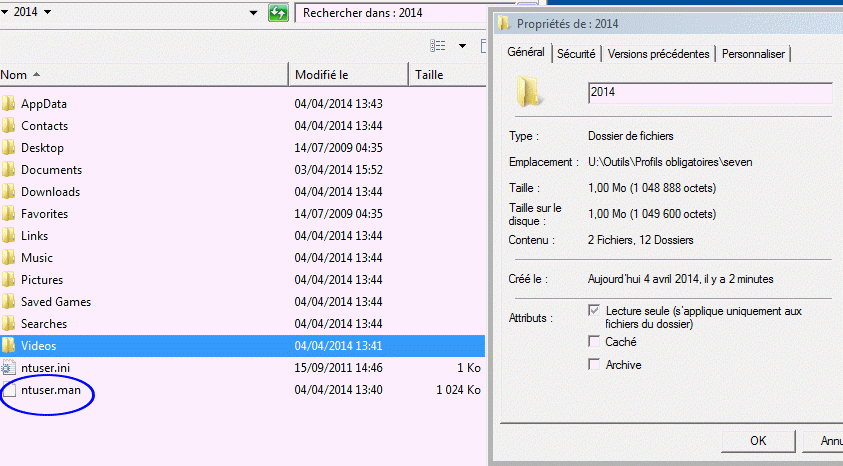
Task: Open the view options dropdown arrow
Action: (462, 46)
